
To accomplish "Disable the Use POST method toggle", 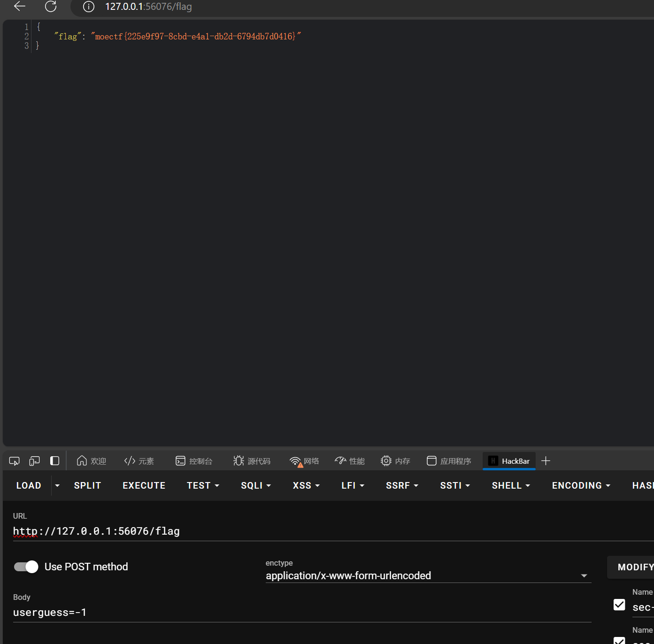I will point(26,567).
